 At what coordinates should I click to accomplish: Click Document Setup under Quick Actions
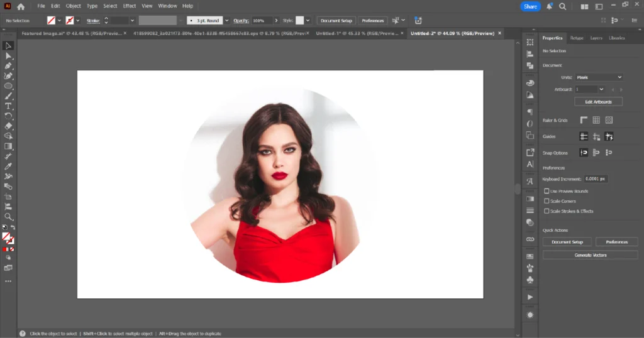567,242
